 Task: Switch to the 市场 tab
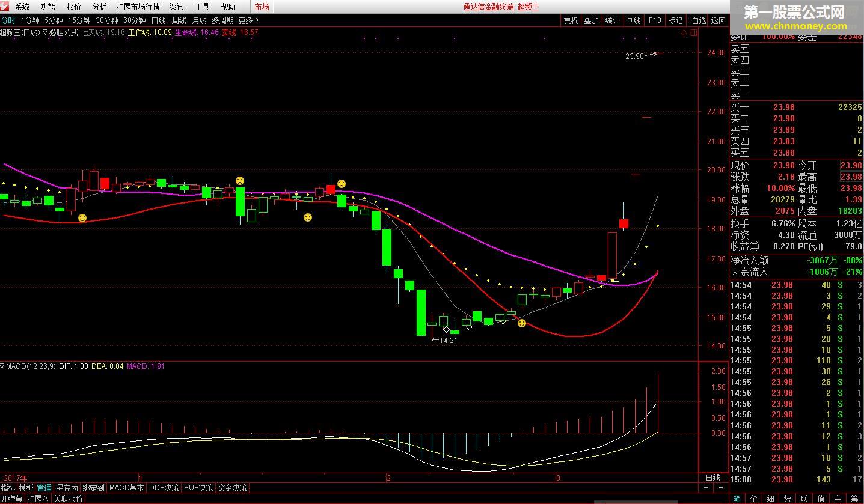coord(262,7)
